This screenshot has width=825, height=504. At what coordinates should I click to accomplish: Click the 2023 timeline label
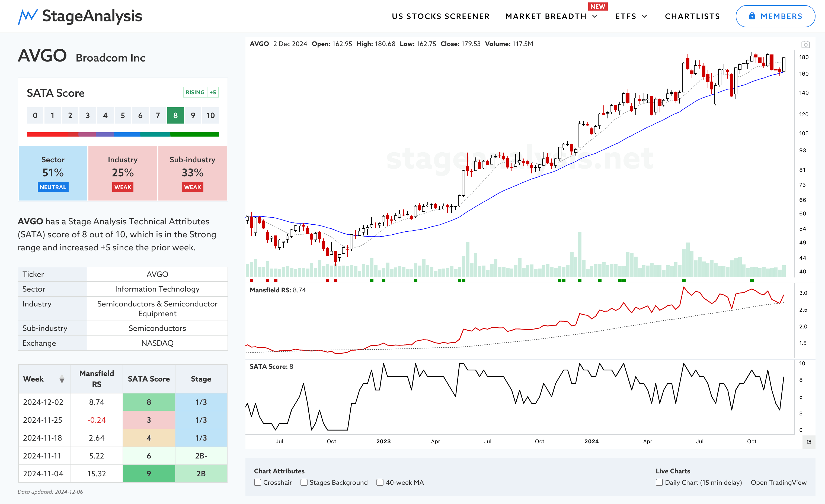[x=383, y=441]
